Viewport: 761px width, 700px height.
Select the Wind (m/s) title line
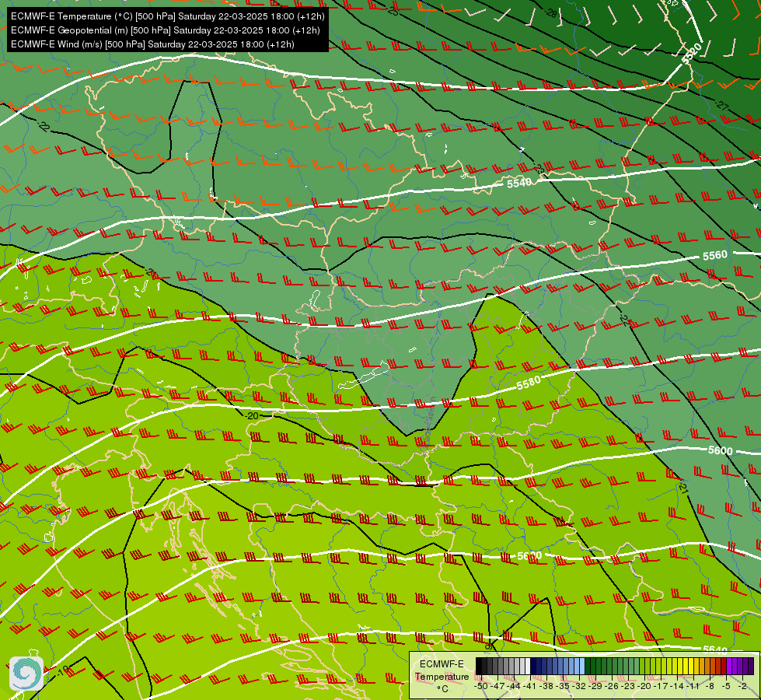pos(152,44)
